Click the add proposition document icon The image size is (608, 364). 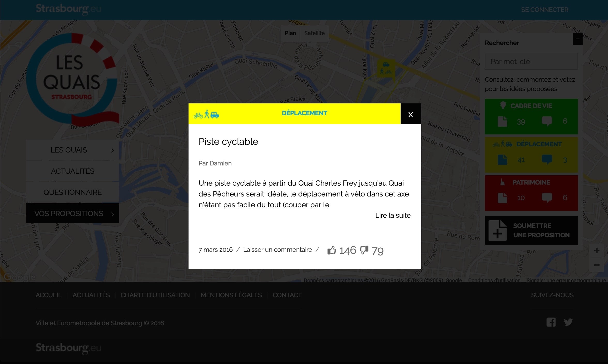(x=498, y=231)
